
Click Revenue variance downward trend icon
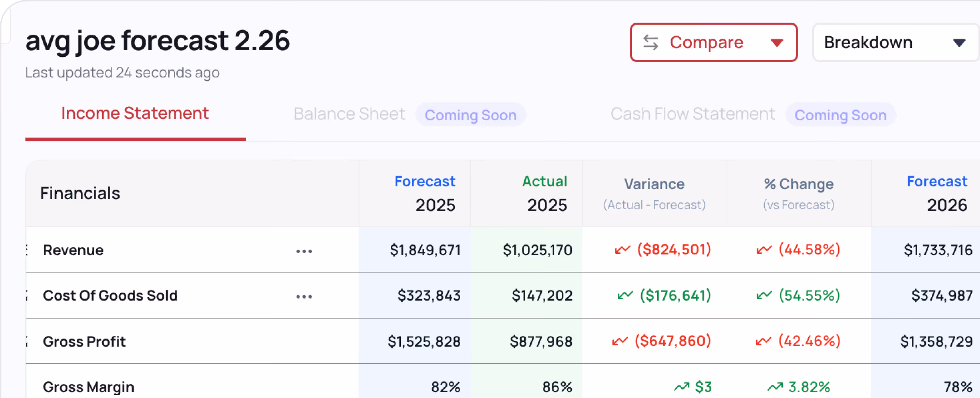pyautogui.click(x=622, y=250)
